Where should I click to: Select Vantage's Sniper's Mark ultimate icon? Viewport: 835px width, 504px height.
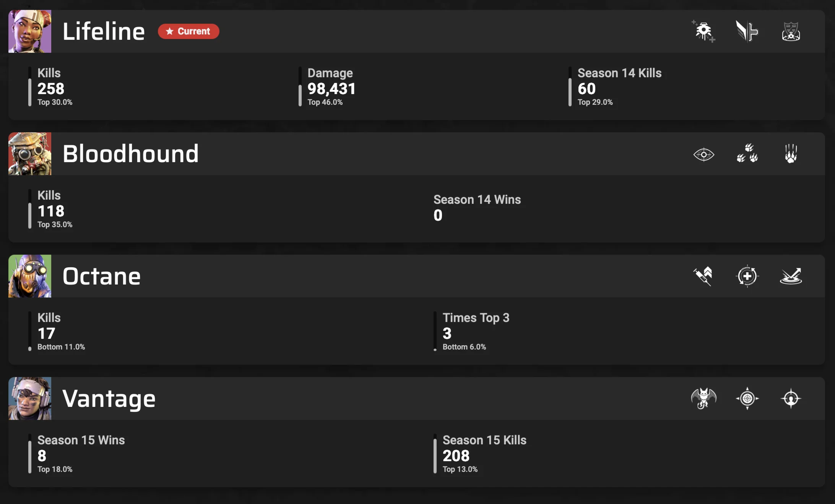790,398
